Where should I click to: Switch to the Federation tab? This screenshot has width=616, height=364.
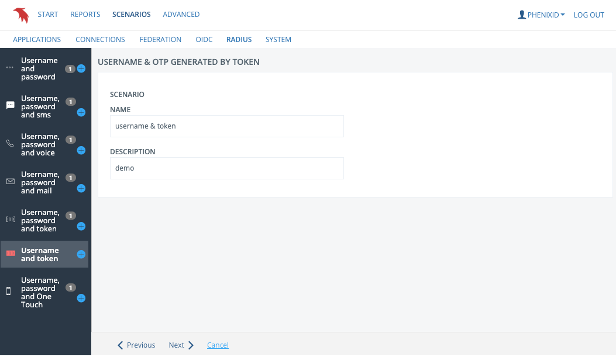(160, 40)
